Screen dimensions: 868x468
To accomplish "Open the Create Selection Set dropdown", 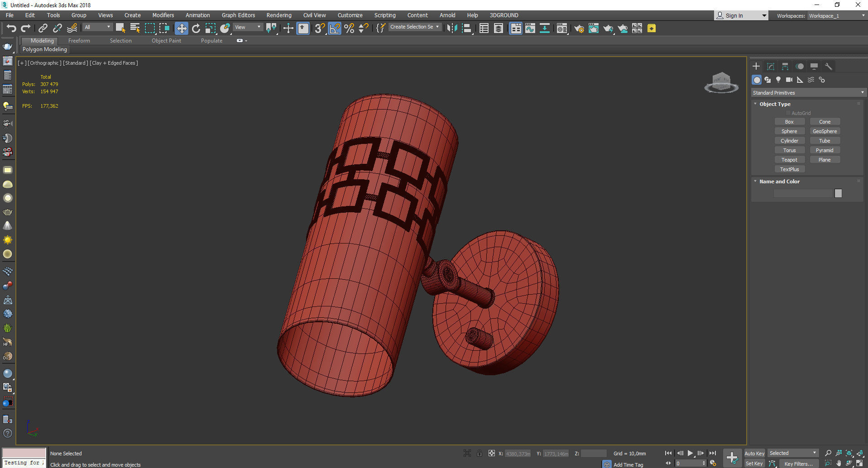I will [415, 27].
